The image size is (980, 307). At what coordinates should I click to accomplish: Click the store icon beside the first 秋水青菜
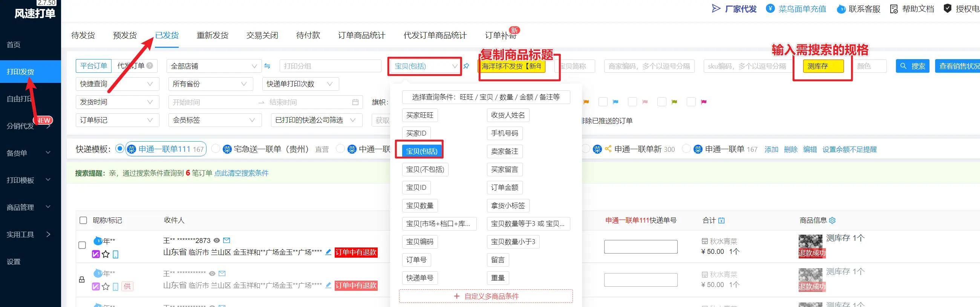704,241
